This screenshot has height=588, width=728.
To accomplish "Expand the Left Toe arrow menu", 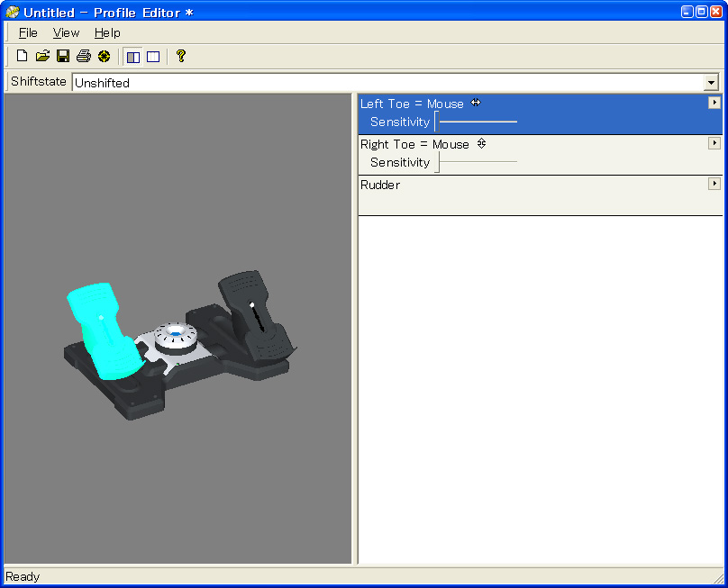I will 714,103.
